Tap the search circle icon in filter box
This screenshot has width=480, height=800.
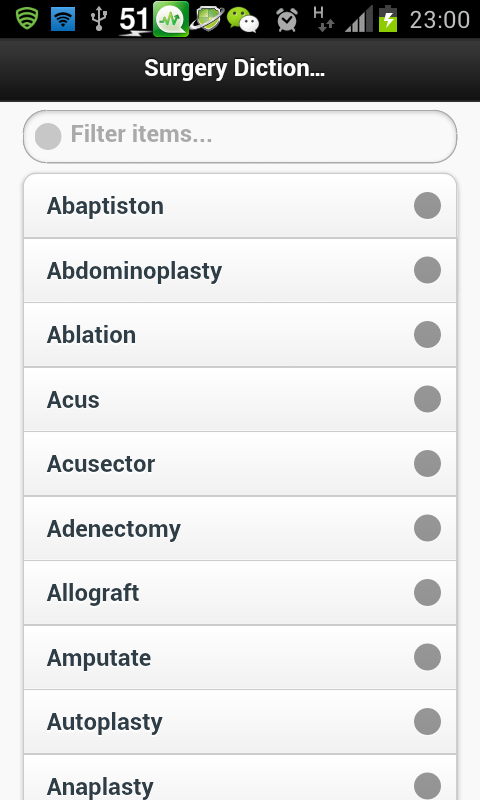tap(48, 136)
